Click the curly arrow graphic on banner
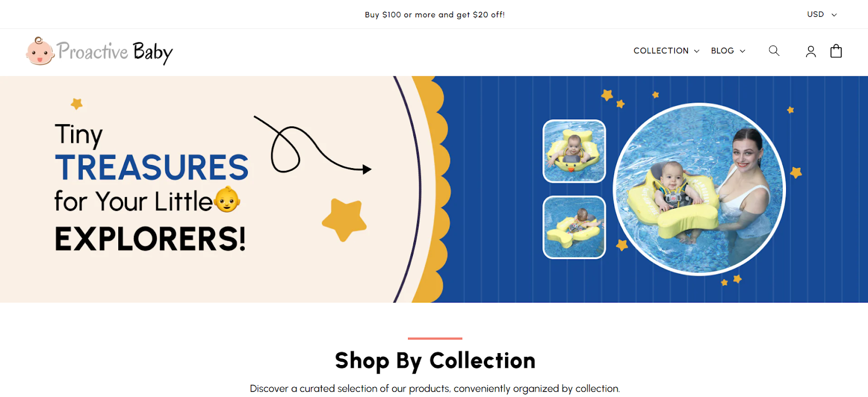The width and height of the screenshot is (868, 397). point(312,145)
